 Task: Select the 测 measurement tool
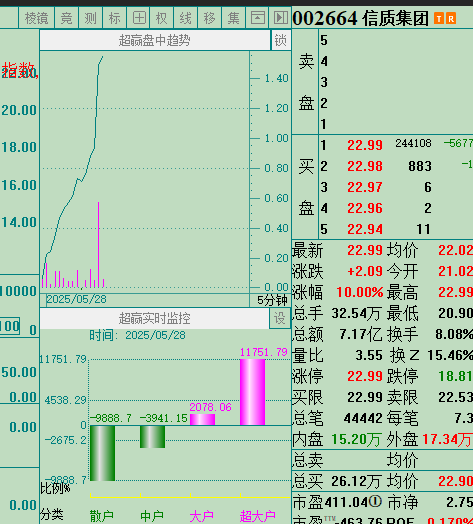pyautogui.click(x=91, y=17)
